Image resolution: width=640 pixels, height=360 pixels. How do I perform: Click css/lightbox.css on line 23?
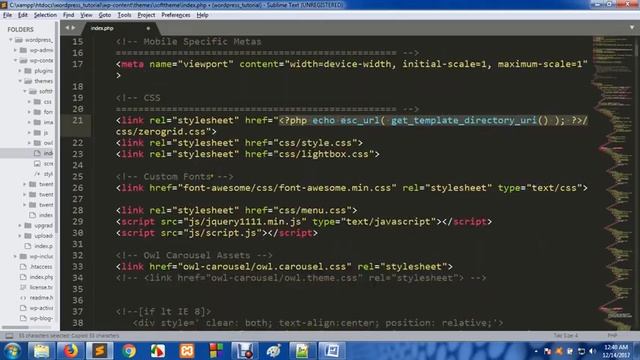pos(324,154)
